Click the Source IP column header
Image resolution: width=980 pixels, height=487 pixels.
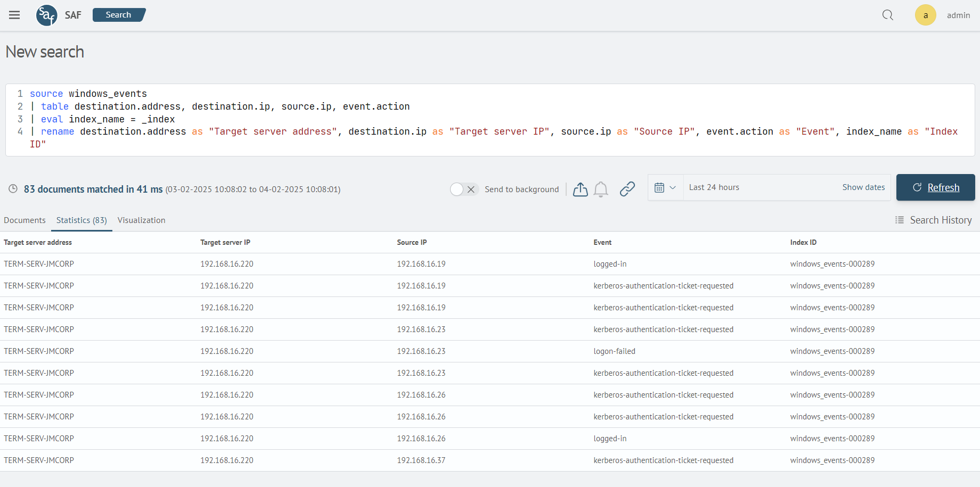(x=412, y=242)
